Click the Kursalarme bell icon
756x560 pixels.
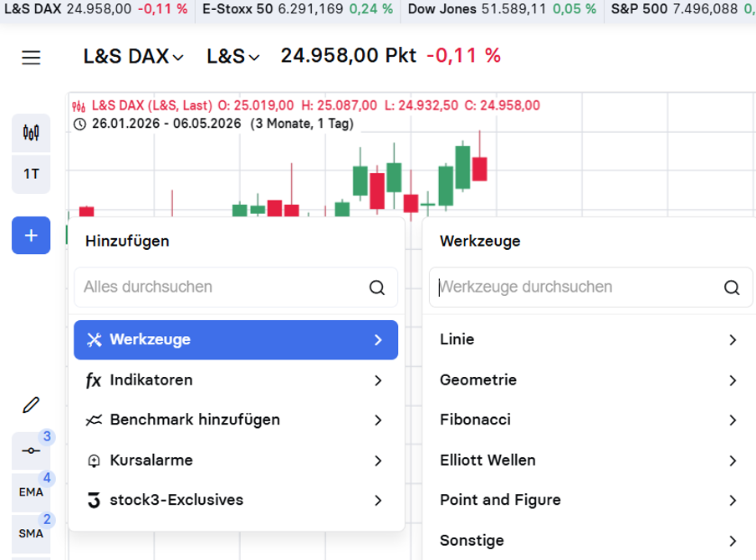point(94,461)
